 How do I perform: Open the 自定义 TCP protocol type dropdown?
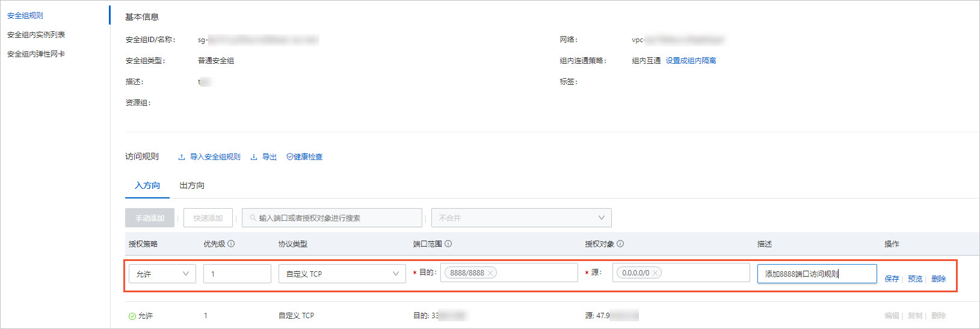(x=342, y=274)
